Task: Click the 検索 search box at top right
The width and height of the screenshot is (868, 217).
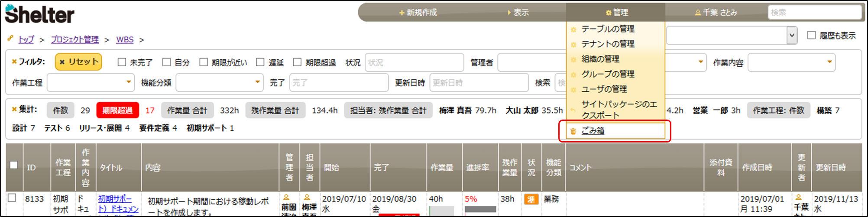Action: point(814,13)
